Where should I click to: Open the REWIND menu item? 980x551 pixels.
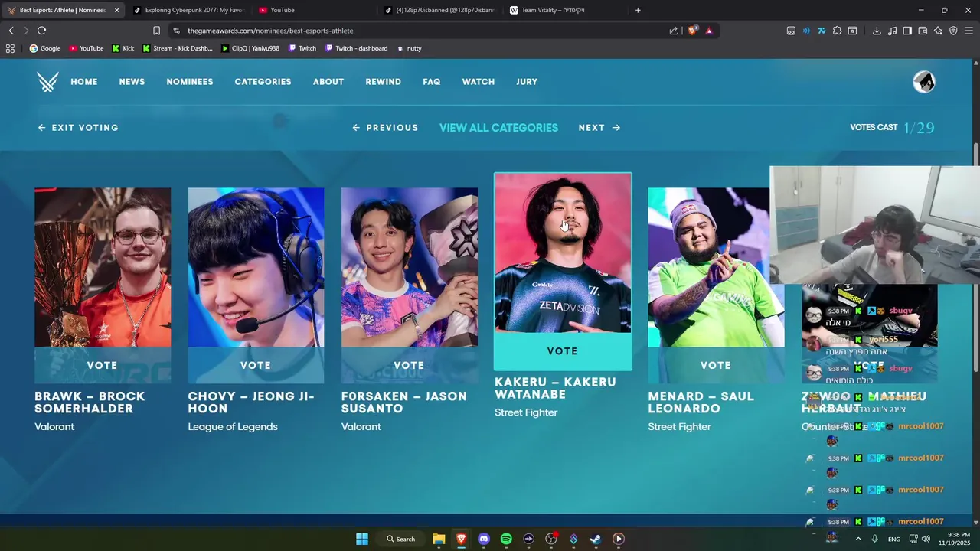pos(383,82)
